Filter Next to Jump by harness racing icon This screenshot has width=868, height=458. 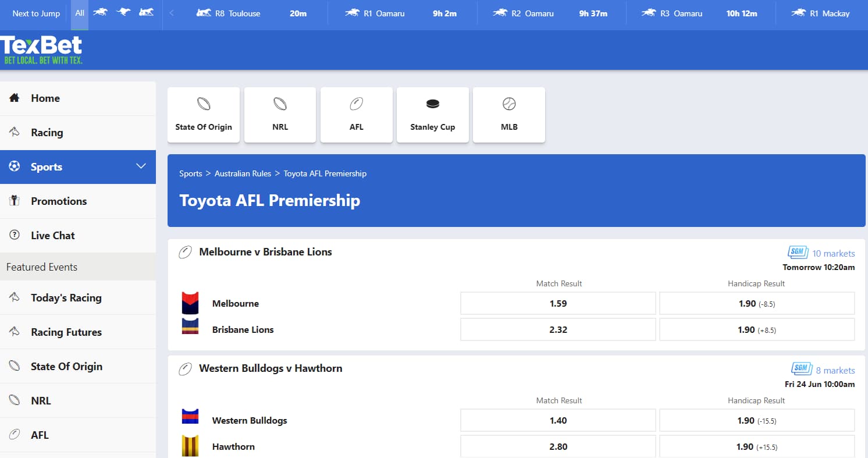(x=146, y=12)
